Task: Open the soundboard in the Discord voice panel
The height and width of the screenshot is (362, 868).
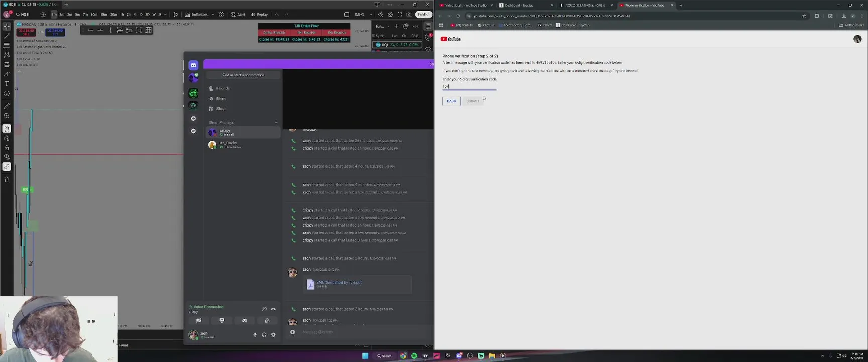Action: (267, 320)
